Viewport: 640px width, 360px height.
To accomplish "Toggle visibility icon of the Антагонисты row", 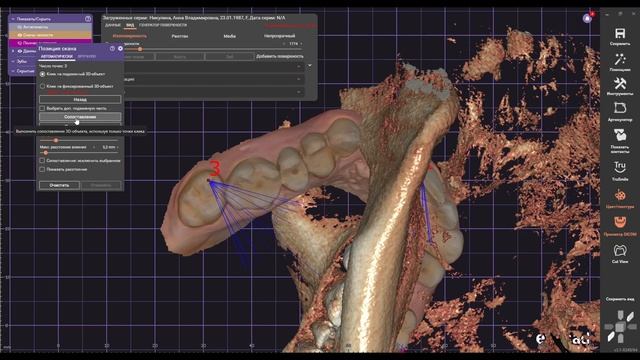I will click(x=20, y=27).
